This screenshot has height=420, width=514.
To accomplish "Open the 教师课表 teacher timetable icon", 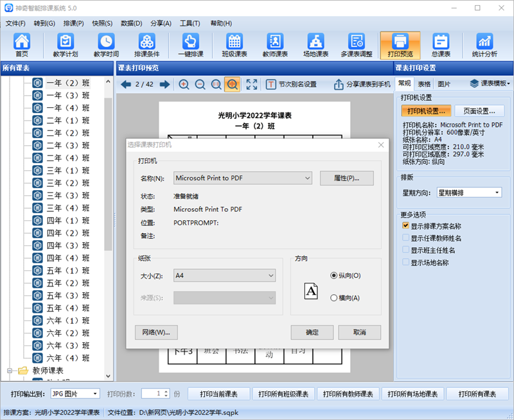I will [x=274, y=45].
